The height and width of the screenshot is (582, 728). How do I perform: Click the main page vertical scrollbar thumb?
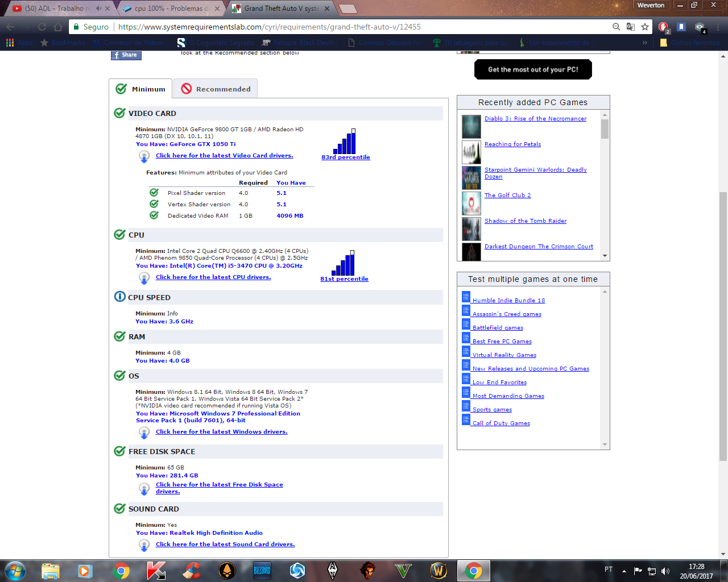click(723, 326)
